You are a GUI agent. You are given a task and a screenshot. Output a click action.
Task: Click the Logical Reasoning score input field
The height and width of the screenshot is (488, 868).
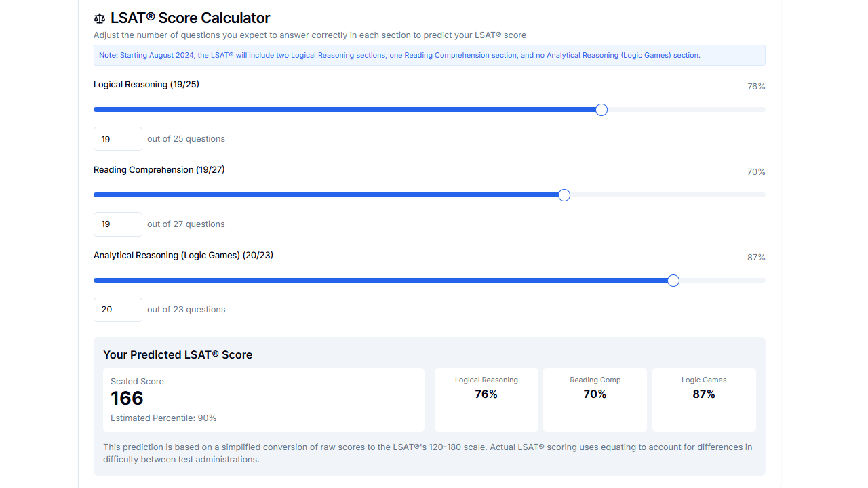(117, 138)
